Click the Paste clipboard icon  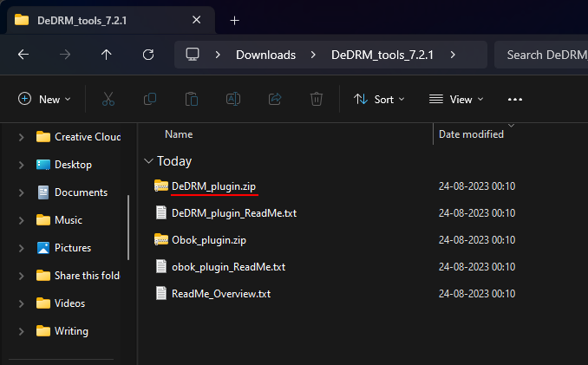(192, 99)
